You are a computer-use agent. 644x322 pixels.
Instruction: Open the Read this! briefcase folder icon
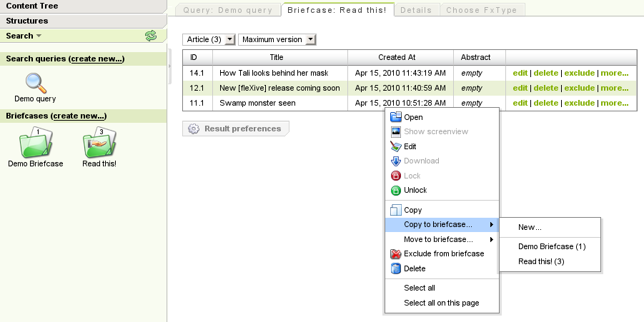99,142
